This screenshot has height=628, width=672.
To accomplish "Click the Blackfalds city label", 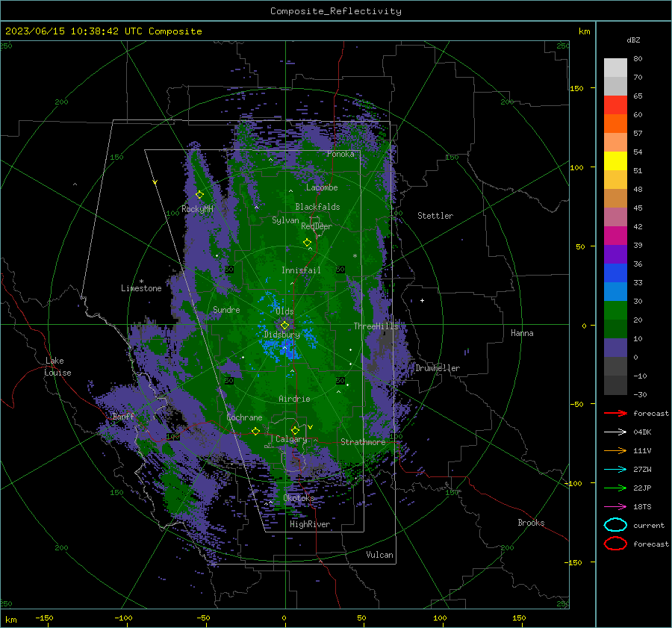I will coord(317,207).
